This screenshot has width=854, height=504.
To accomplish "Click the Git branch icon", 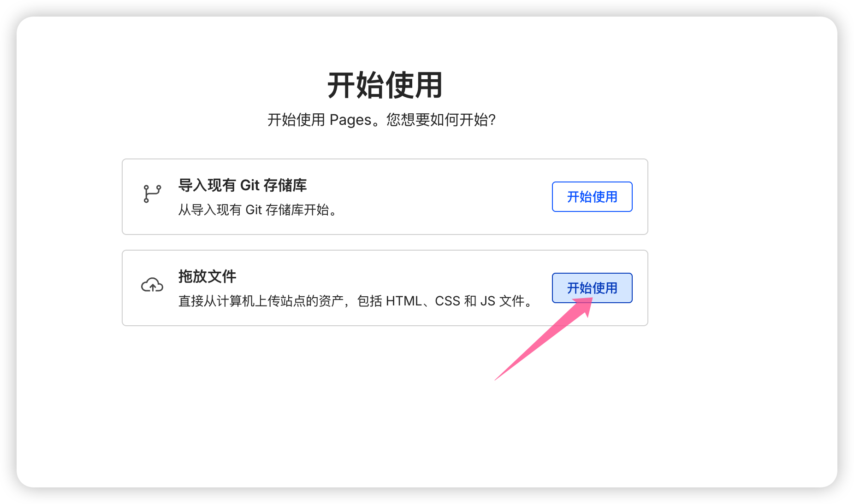I will pos(152,194).
